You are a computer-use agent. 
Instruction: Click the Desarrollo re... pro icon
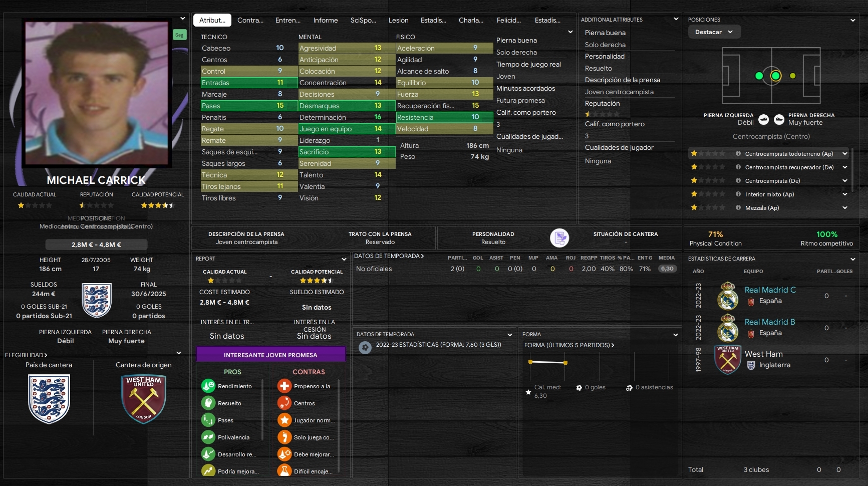(x=208, y=454)
